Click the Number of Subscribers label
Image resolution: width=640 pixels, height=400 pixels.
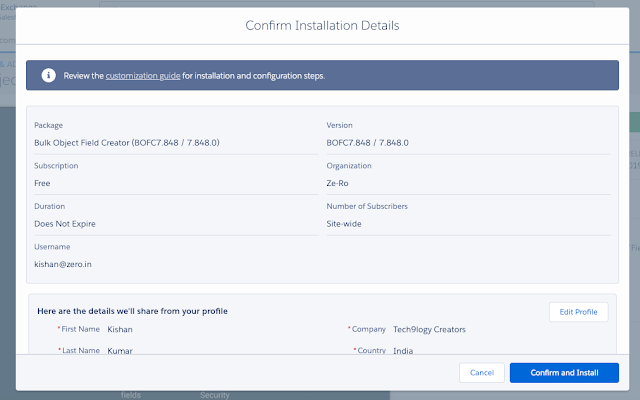pyautogui.click(x=367, y=206)
